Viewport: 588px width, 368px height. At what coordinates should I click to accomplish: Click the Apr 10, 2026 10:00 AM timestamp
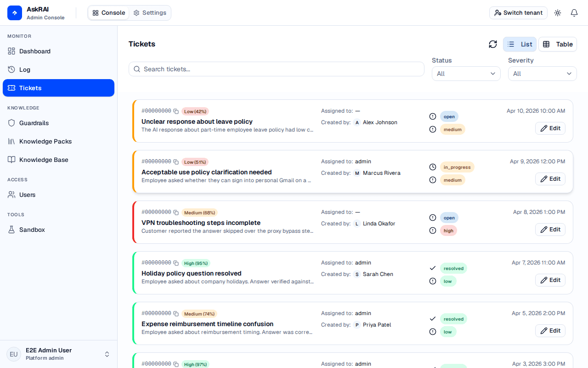536,111
